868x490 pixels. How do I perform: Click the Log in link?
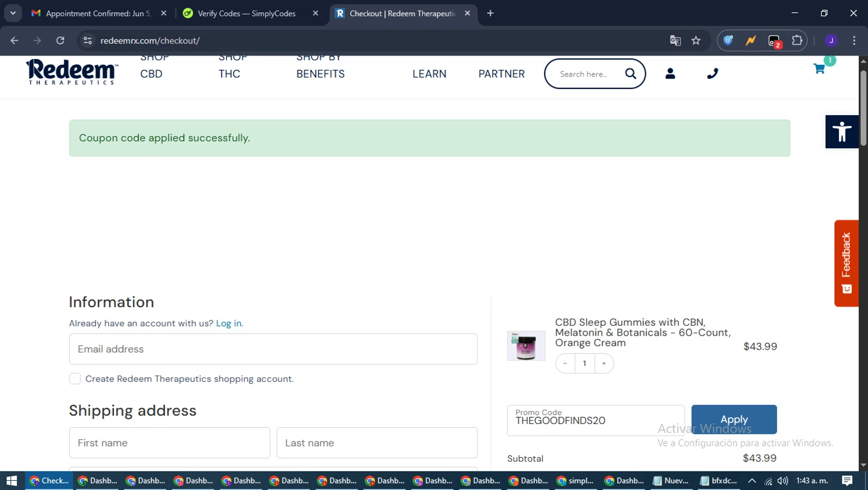tap(229, 323)
